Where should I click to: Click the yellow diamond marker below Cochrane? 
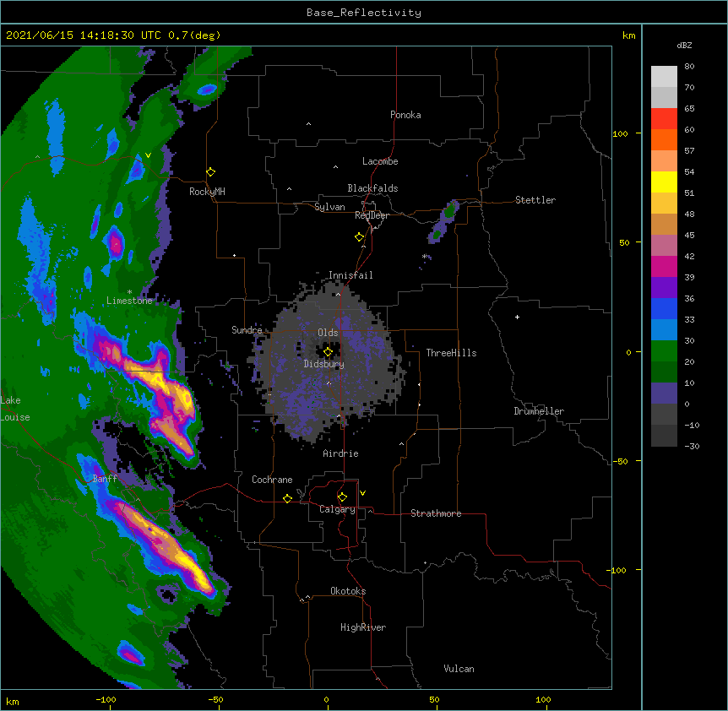click(x=287, y=498)
